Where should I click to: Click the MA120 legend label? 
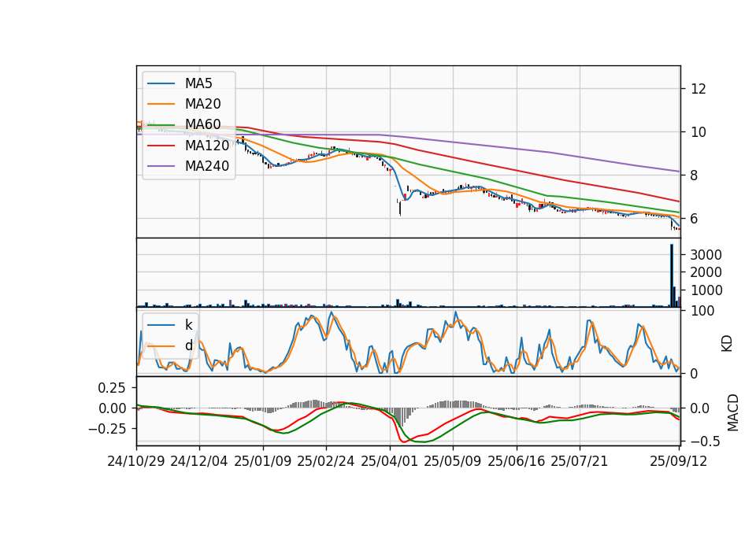coord(207,146)
